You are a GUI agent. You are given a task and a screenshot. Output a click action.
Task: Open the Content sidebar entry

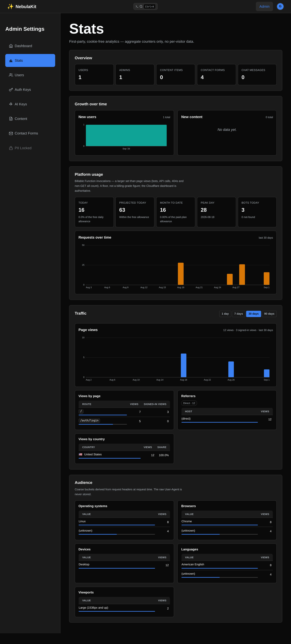(30, 119)
